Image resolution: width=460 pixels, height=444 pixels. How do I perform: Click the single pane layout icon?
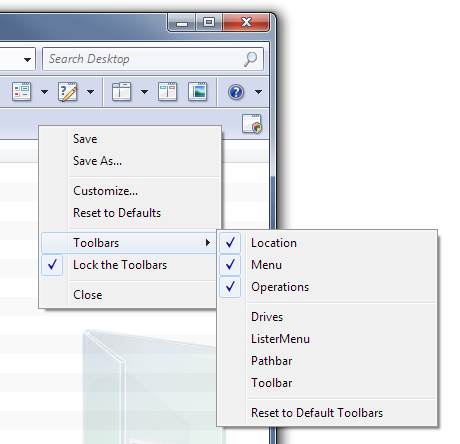[x=121, y=91]
